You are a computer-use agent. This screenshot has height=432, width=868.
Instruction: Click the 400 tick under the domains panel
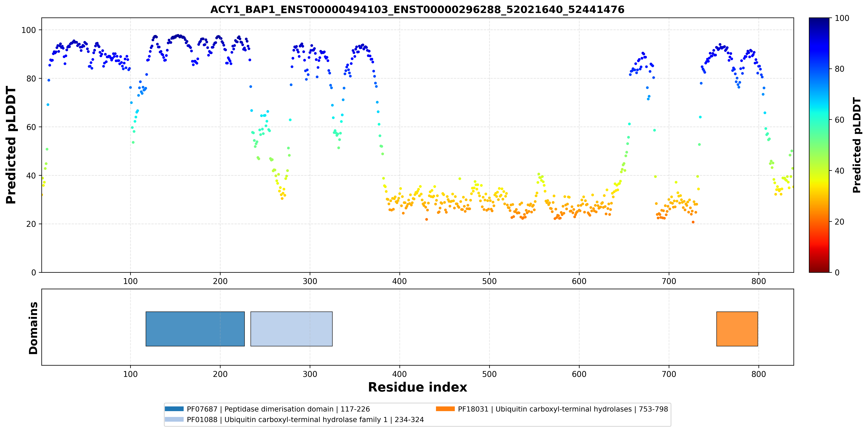click(x=400, y=374)
